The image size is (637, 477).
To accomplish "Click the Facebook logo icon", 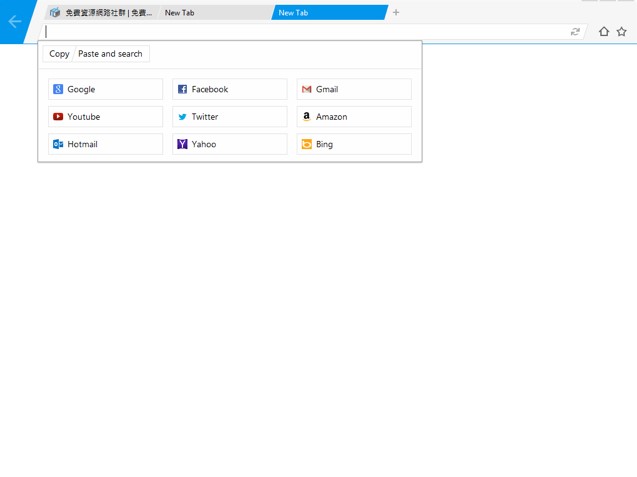I will [x=182, y=89].
